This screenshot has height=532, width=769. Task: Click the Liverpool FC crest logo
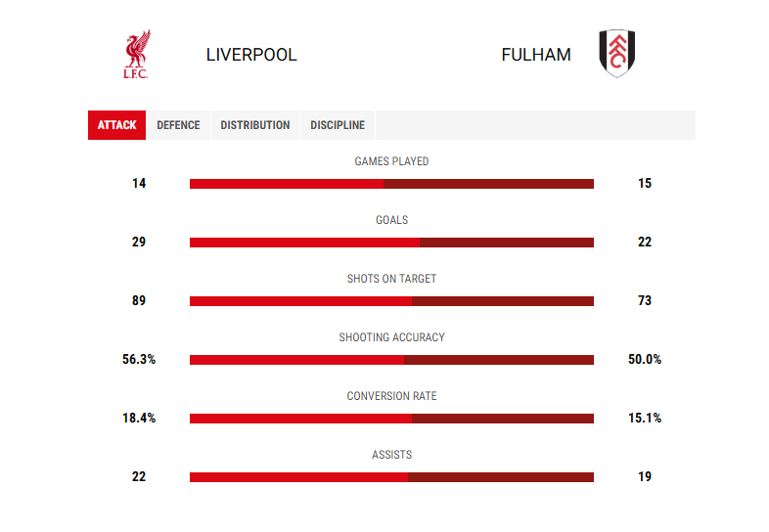[x=136, y=54]
